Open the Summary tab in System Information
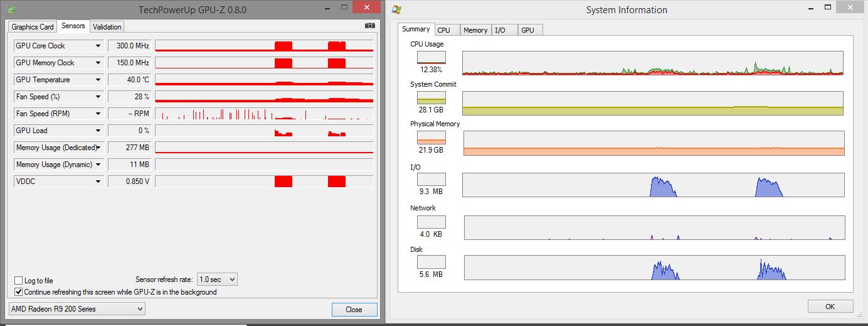The image size is (868, 326). click(416, 30)
